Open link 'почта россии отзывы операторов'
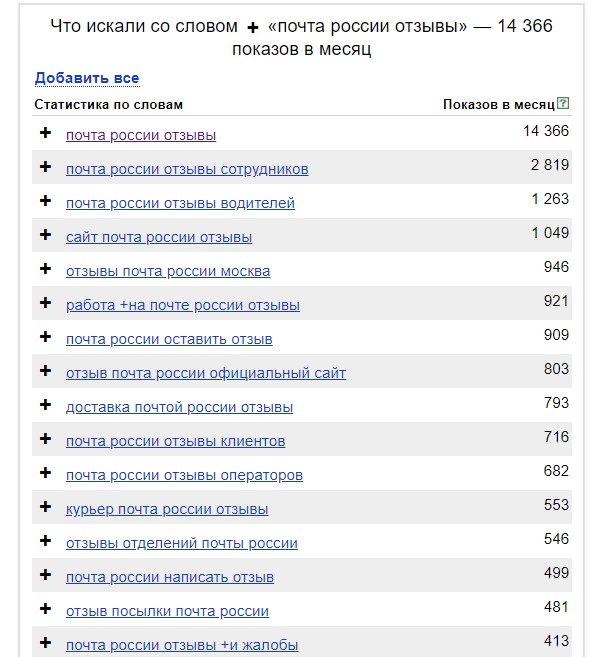The image size is (597, 657). point(184,475)
